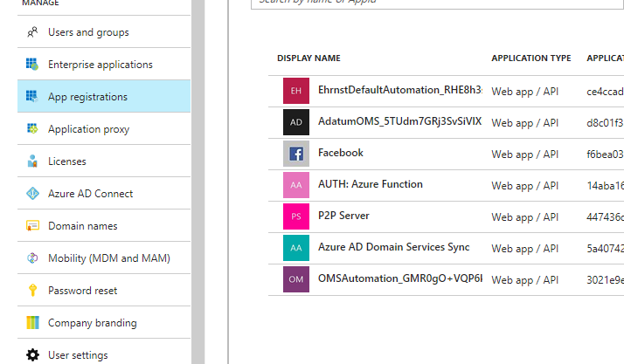Click the Search by name or AppId field
The image size is (624, 364).
(437, 3)
